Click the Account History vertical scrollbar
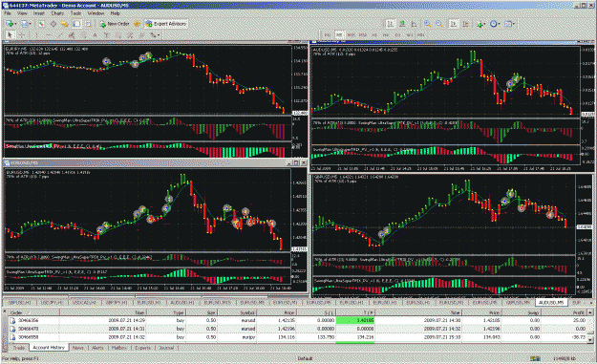597x364 pixels. (590, 327)
